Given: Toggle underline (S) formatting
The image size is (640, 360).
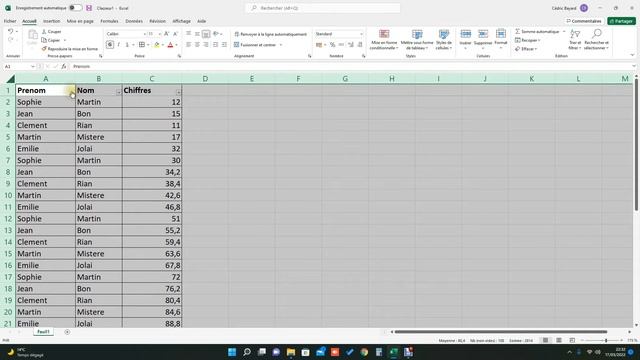Looking at the screenshot, I should (x=127, y=44).
